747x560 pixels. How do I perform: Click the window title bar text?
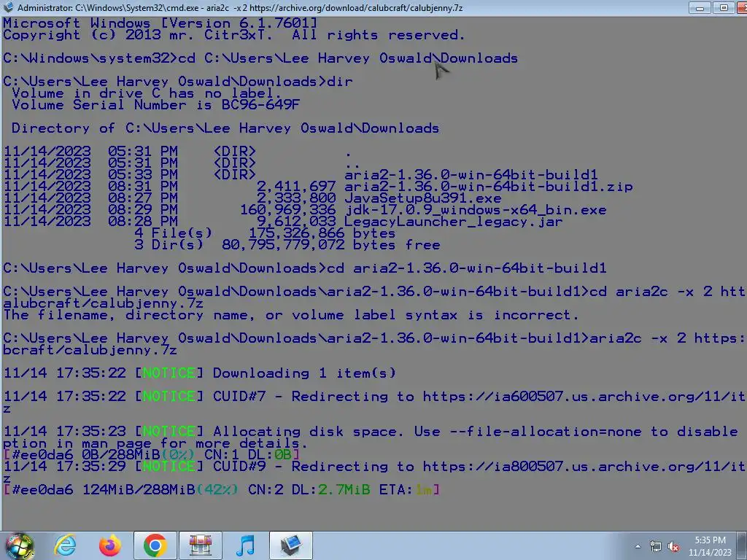(x=239, y=7)
